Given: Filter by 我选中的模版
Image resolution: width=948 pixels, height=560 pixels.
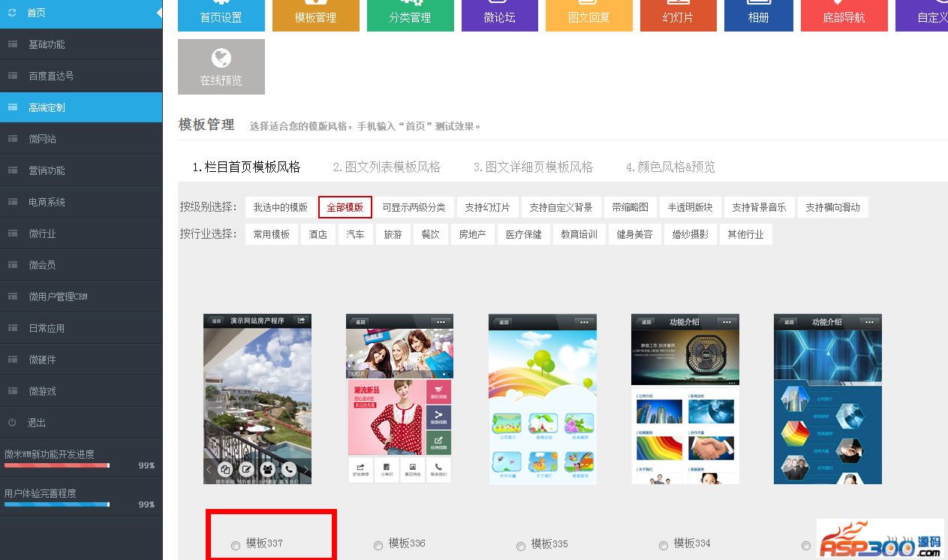Looking at the screenshot, I should tap(281, 207).
